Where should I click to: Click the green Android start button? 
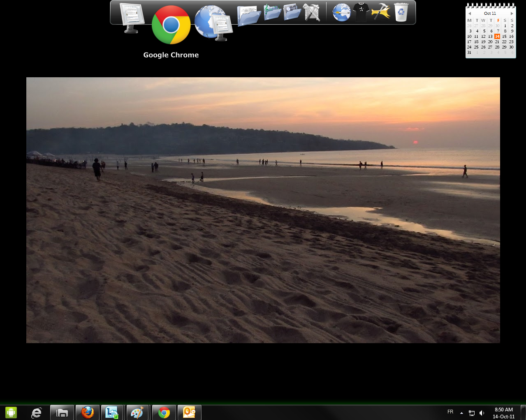pyautogui.click(x=11, y=412)
